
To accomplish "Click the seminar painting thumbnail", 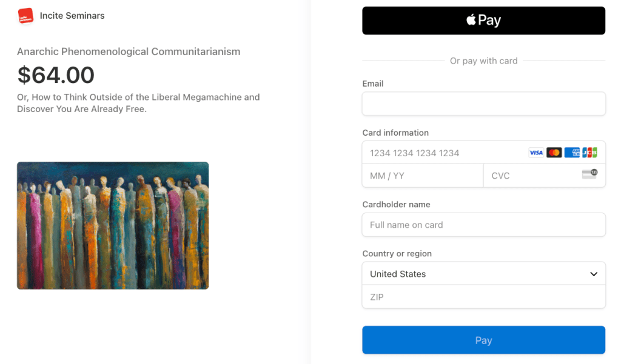I will (x=113, y=225).
